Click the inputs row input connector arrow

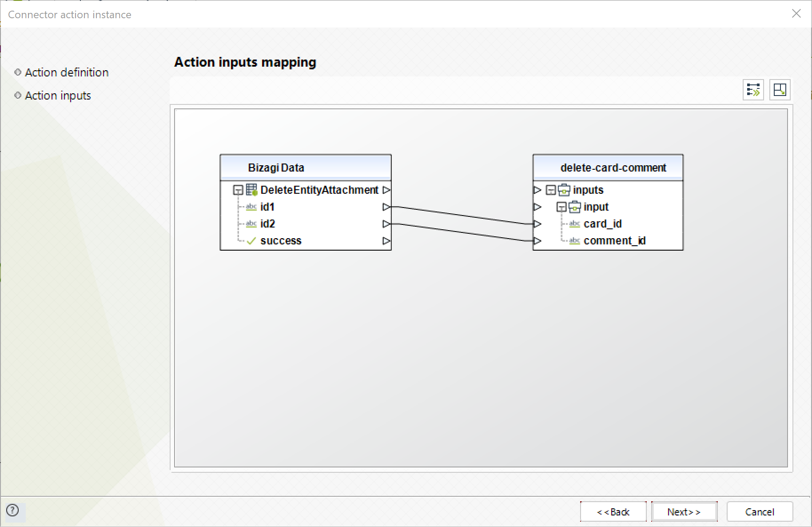tap(537, 190)
